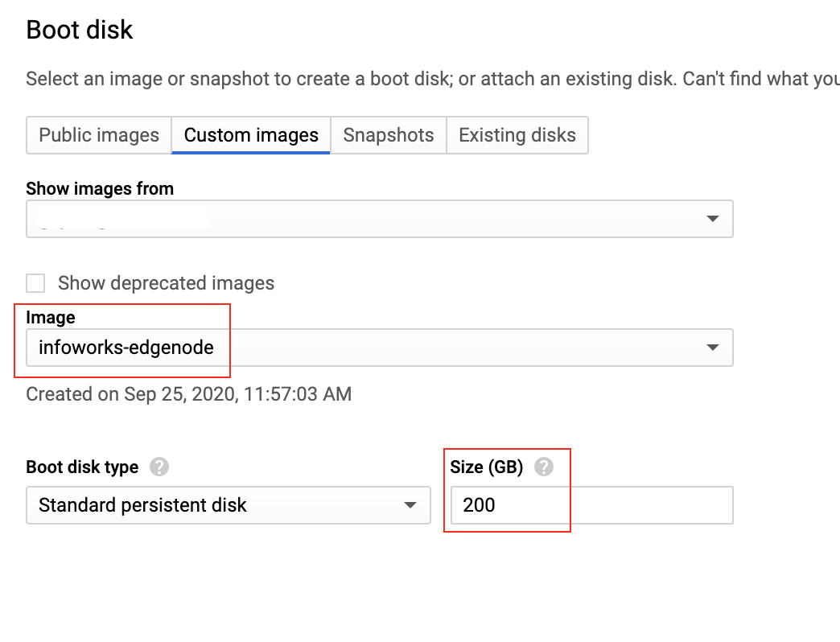This screenshot has height=642, width=840.
Task: Open Standard persistent disk type dropdown
Action: tap(229, 505)
